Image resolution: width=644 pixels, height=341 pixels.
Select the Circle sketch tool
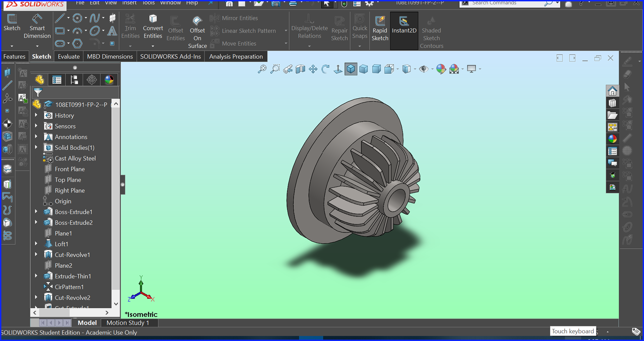pos(77,18)
